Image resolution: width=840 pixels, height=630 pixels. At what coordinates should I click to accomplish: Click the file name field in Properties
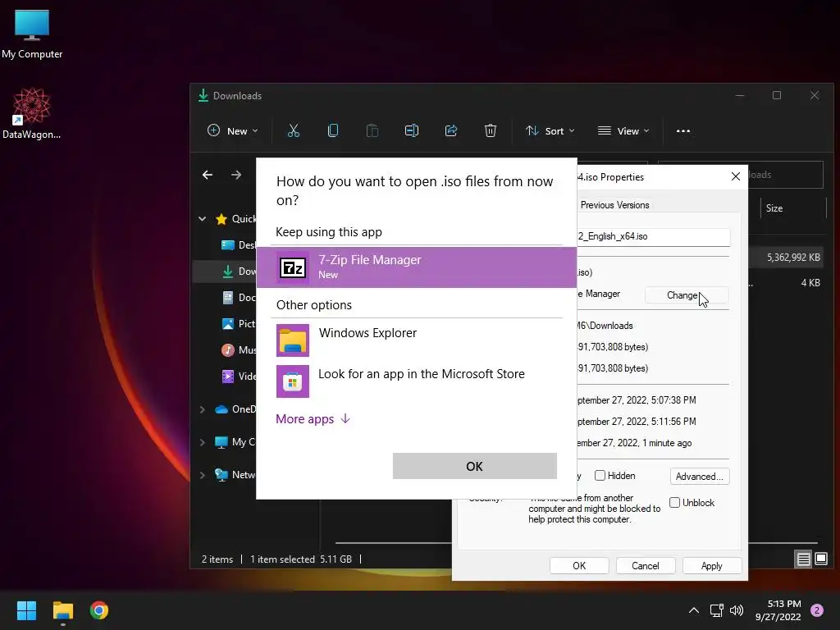654,236
